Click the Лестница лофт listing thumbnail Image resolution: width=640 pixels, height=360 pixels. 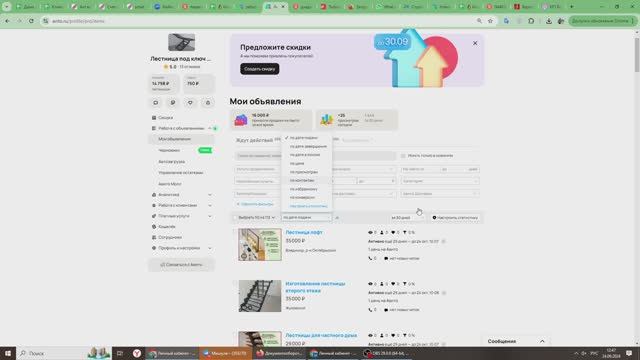260,244
